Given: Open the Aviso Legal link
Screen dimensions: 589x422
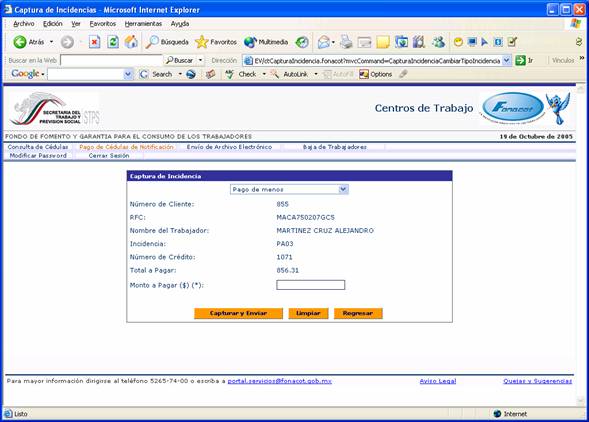Looking at the screenshot, I should [438, 381].
